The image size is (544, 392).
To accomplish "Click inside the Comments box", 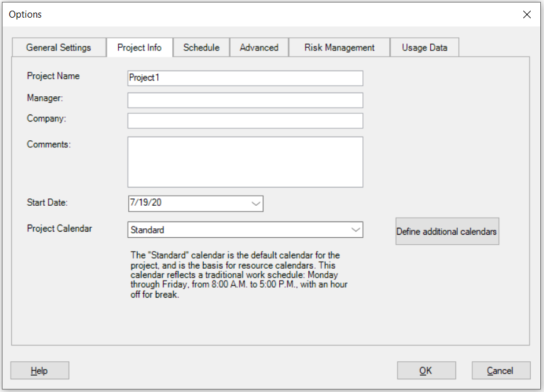I will (245, 161).
